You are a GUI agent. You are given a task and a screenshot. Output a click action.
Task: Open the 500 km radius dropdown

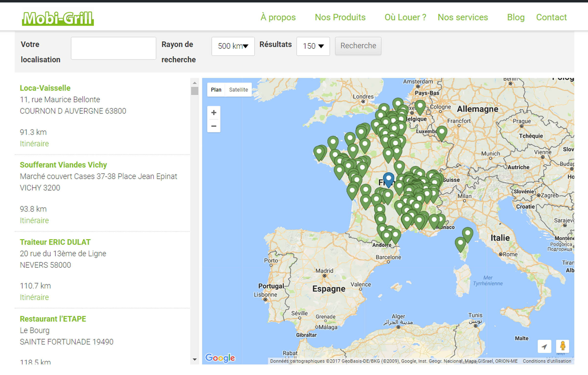pyautogui.click(x=233, y=46)
